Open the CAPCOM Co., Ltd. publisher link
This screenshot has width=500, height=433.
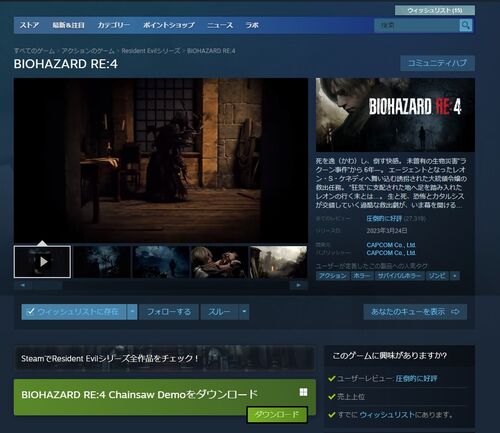point(391,253)
